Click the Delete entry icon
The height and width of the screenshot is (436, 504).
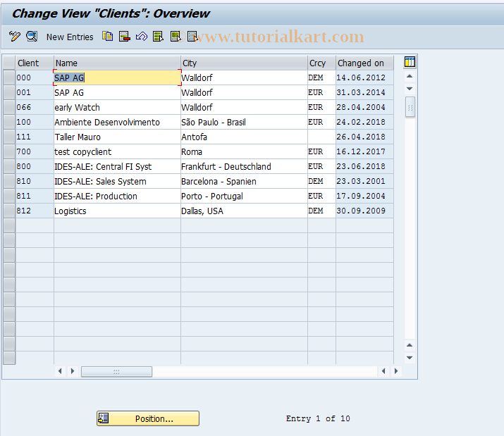point(124,37)
